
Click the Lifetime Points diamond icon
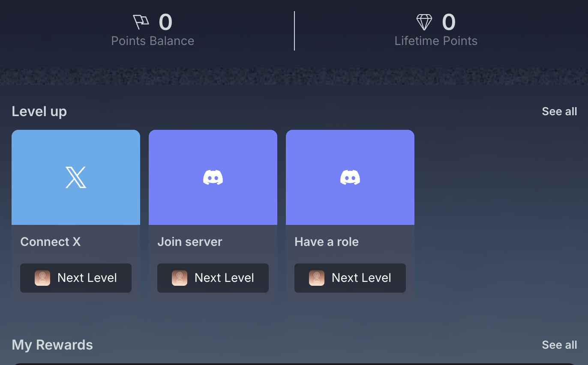point(424,22)
